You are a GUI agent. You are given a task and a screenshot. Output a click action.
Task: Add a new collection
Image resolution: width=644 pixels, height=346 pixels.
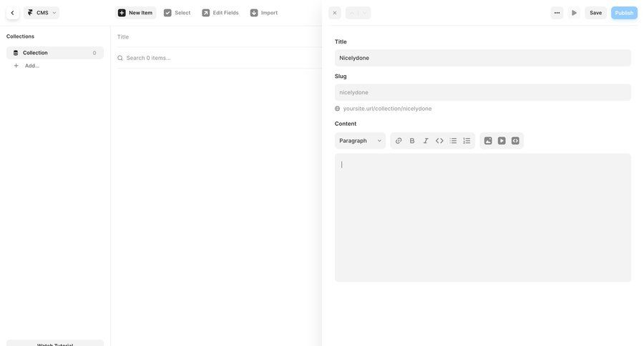(27, 66)
